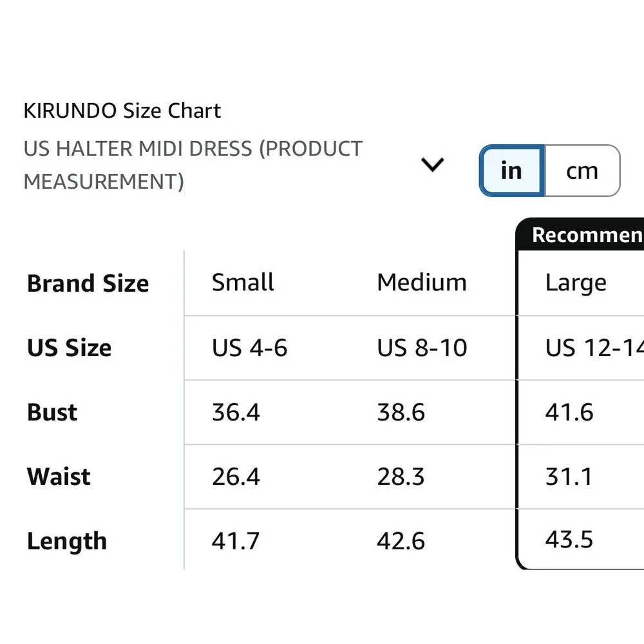Switch measurements to inches
Image resolution: width=644 pixels, height=644 pixels.
pos(511,171)
